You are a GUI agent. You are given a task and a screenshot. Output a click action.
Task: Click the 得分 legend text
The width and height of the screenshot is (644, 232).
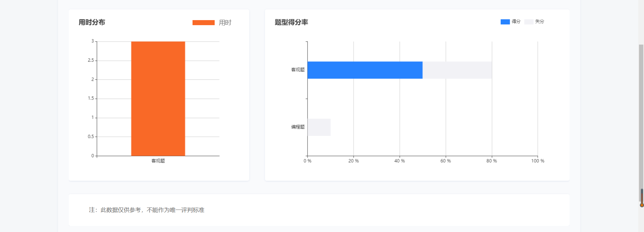coord(516,21)
